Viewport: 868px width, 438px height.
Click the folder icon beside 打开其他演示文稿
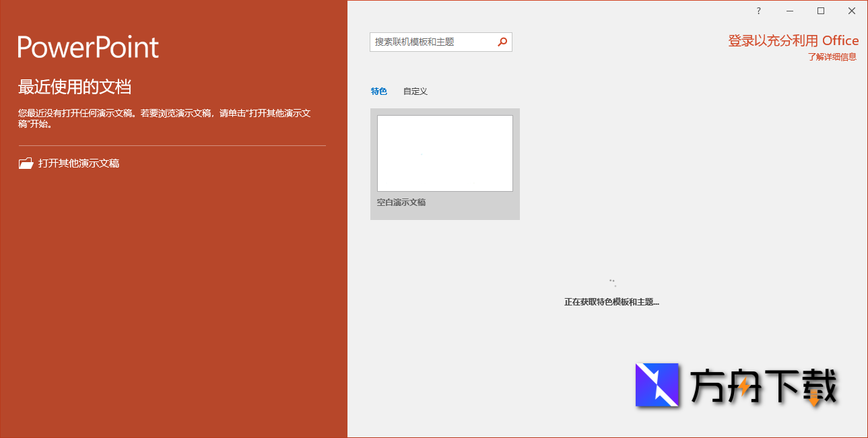pos(26,162)
